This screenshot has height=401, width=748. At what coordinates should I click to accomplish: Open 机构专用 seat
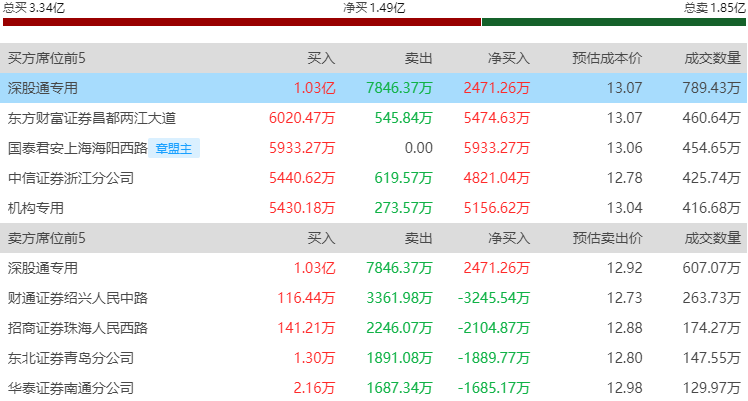(36, 208)
